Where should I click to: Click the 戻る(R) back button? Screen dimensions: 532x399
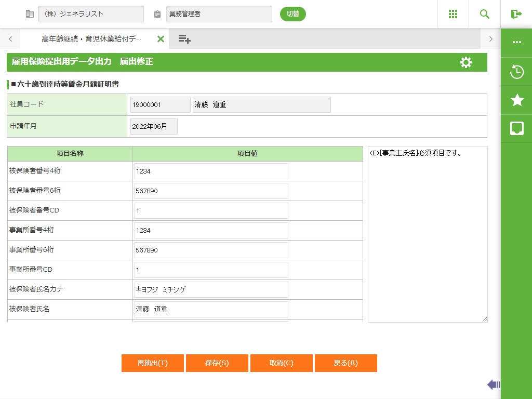point(345,363)
